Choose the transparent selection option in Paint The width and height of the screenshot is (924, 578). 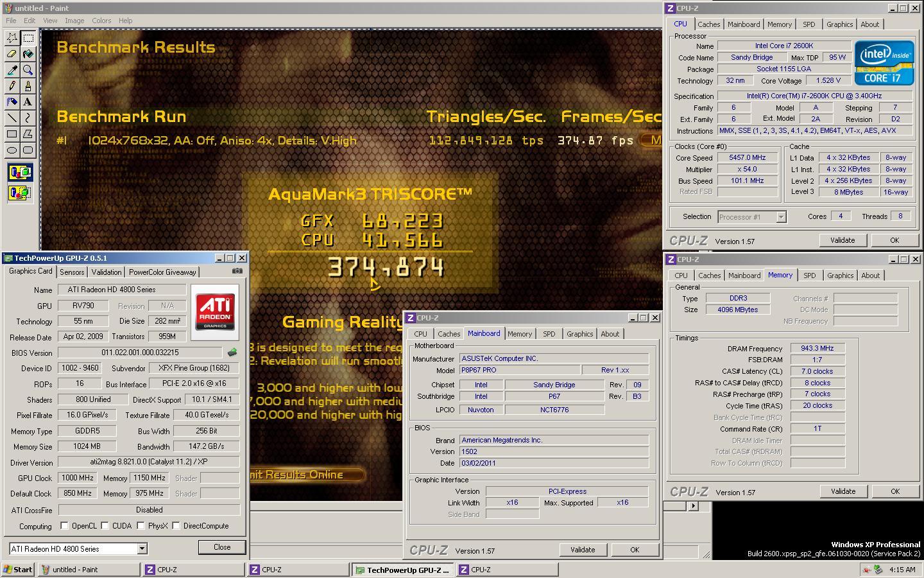point(20,192)
